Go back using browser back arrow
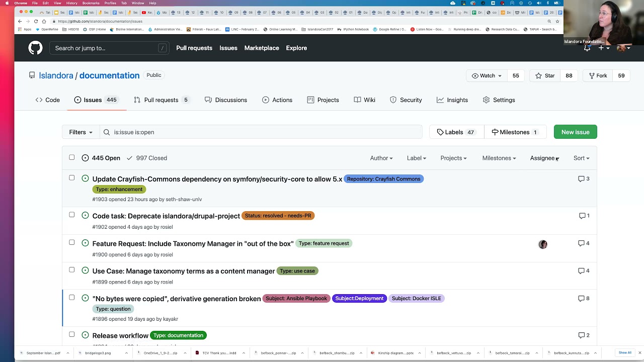 (x=20, y=21)
